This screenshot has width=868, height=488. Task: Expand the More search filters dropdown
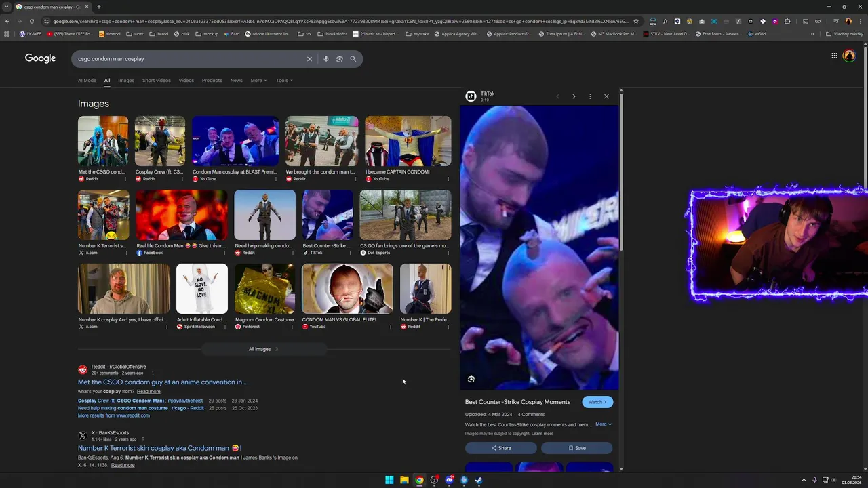258,80
